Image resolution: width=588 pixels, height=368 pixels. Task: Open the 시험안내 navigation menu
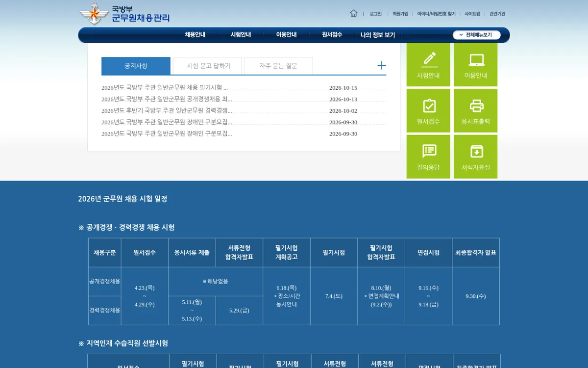coord(241,35)
